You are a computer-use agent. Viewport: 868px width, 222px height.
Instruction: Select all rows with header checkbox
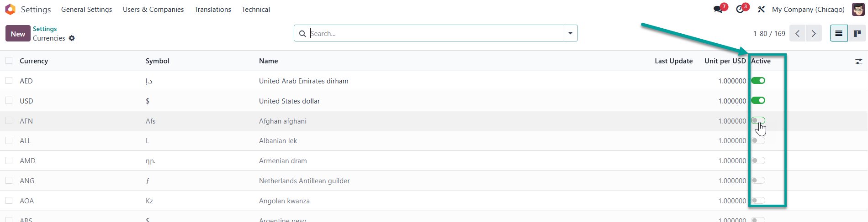click(9, 61)
